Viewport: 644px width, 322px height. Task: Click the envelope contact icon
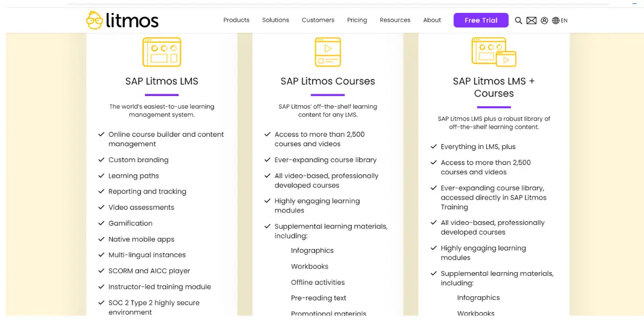pos(531,20)
